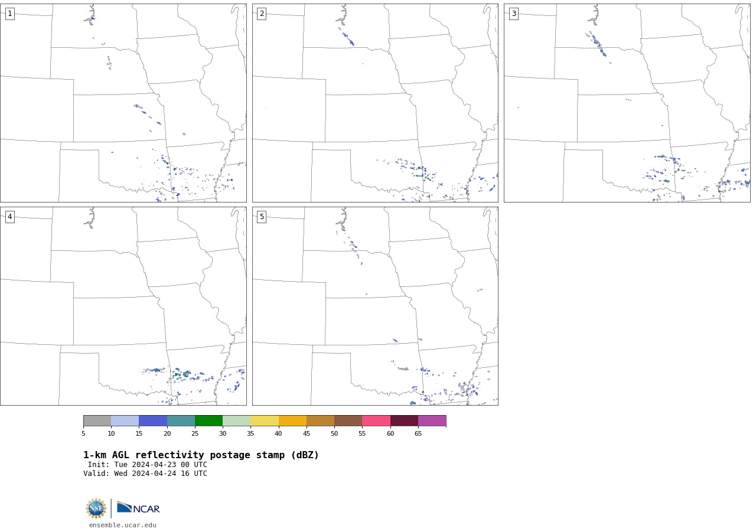This screenshot has width=756, height=532.
Task: Click the colorbar tick label 5
Action: 83,433
